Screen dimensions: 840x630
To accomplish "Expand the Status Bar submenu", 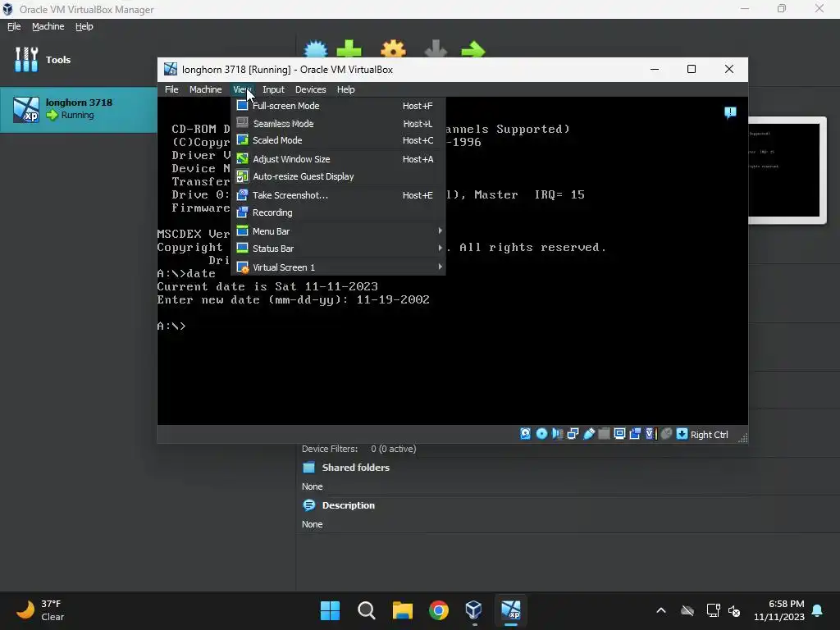I will [x=339, y=249].
